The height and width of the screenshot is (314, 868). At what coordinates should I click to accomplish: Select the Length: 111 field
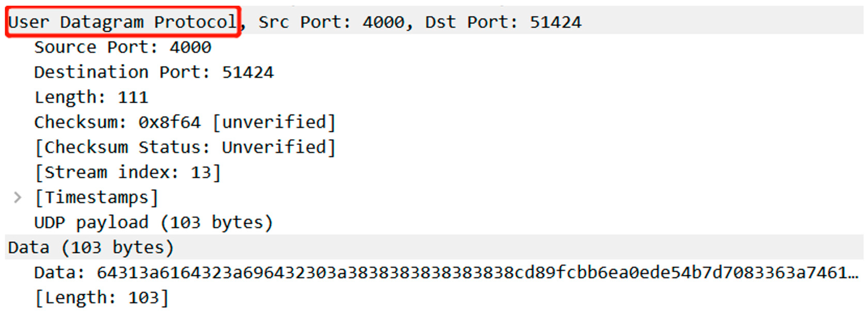tap(91, 97)
